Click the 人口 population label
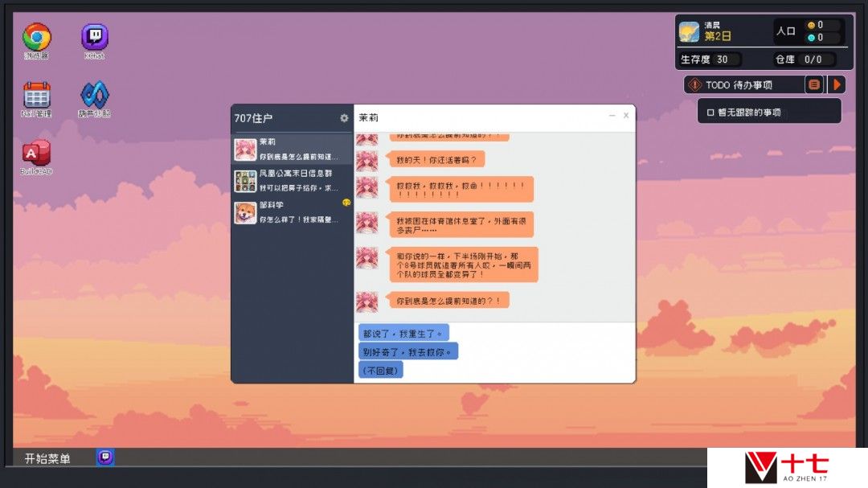This screenshot has height=488, width=868. [x=785, y=31]
